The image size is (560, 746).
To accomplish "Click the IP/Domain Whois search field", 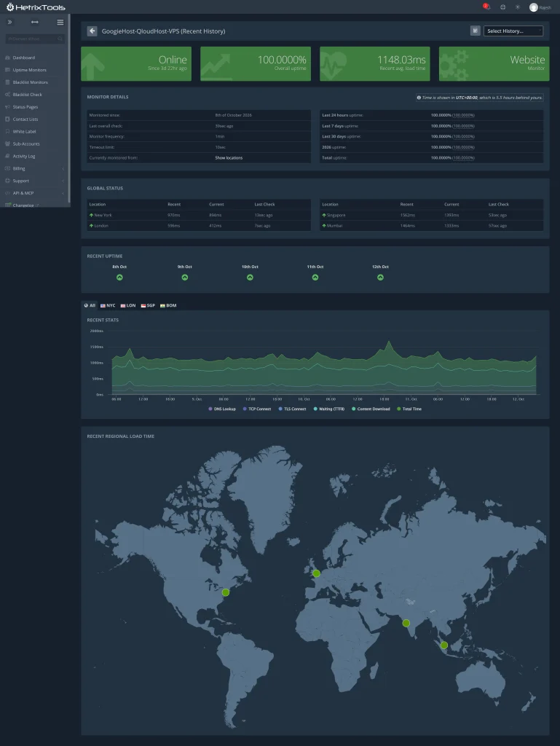I will point(35,39).
